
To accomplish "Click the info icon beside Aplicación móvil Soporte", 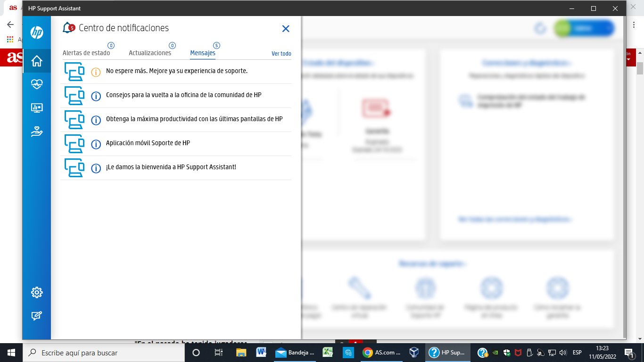I will point(96,144).
